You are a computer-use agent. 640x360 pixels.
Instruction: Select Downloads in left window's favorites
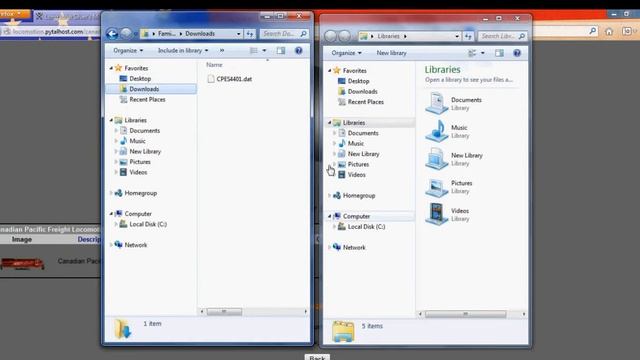point(144,89)
